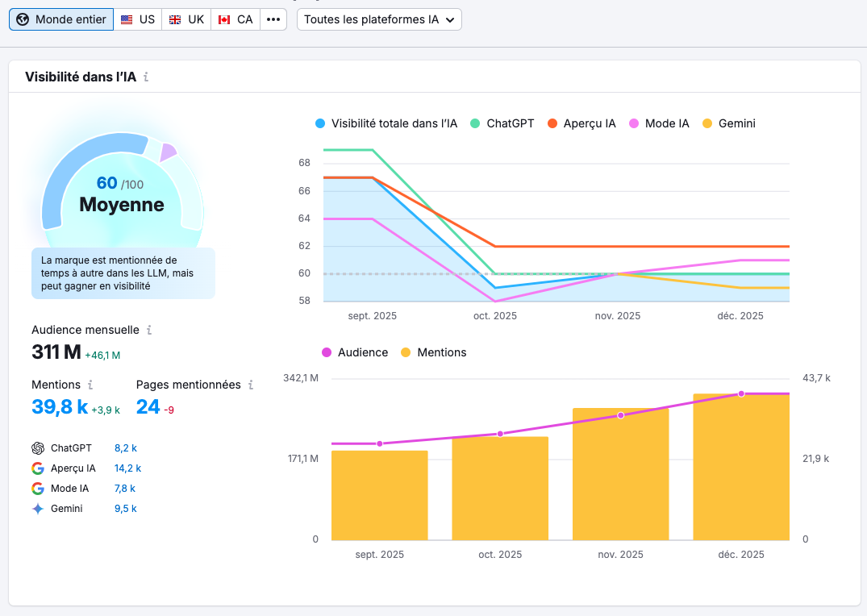Click the 9,5 k Gemini mentions link

[x=125, y=508]
